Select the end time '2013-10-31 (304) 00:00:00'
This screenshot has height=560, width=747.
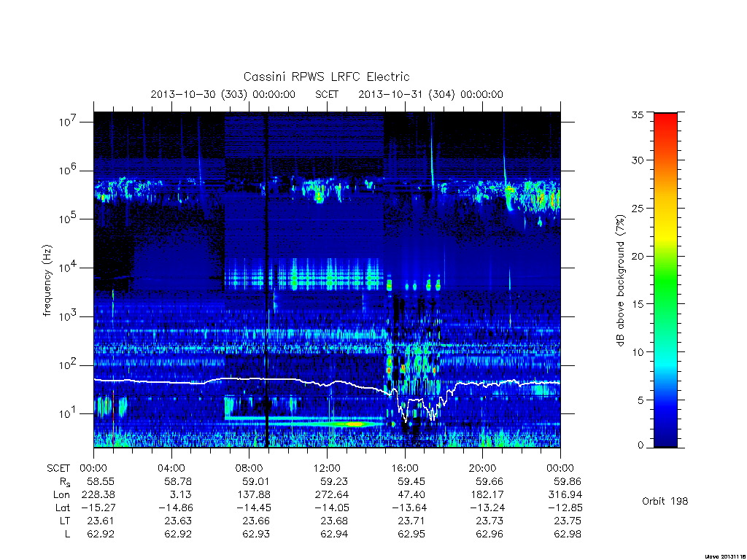(x=430, y=94)
